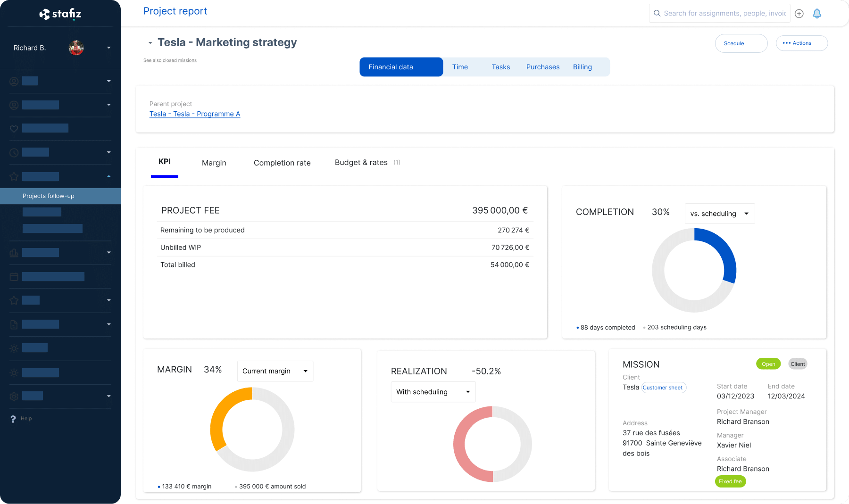Click the notification bell icon

[x=817, y=14]
